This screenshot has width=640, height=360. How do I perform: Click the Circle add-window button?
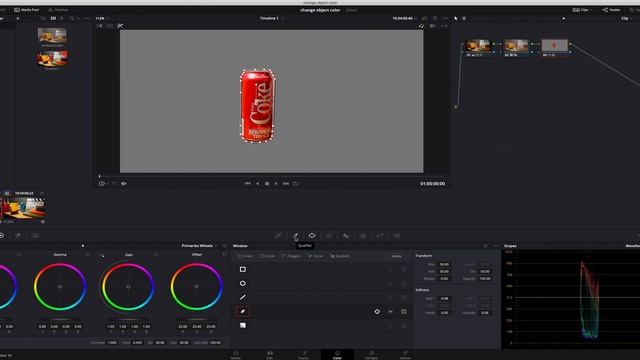click(267, 256)
